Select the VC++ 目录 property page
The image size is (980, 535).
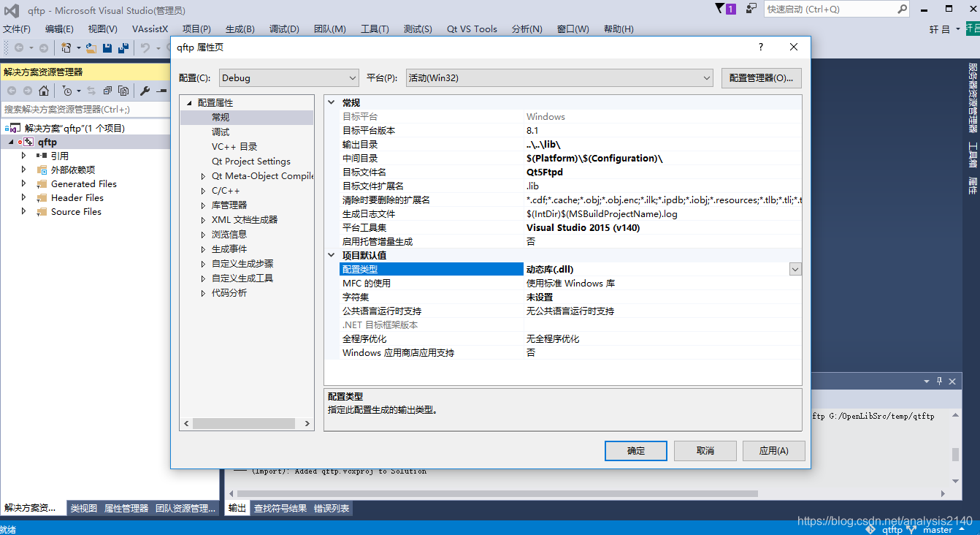(234, 146)
